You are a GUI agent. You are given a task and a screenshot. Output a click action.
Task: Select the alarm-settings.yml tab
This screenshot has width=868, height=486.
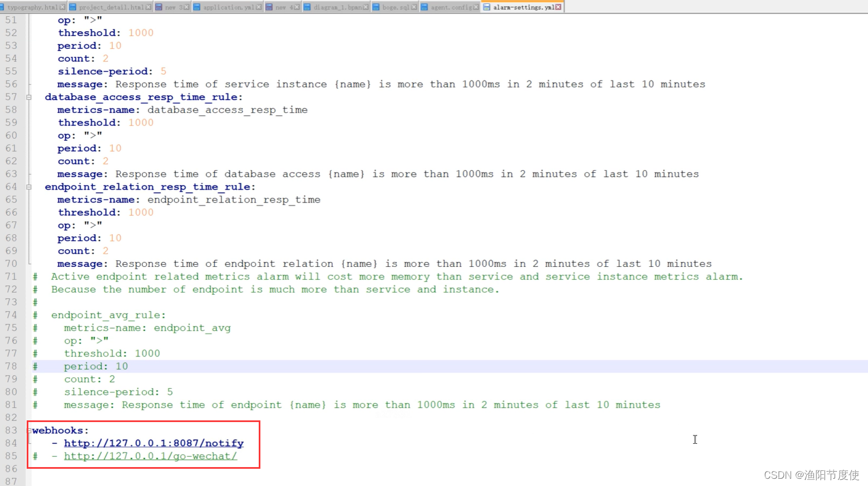point(523,7)
